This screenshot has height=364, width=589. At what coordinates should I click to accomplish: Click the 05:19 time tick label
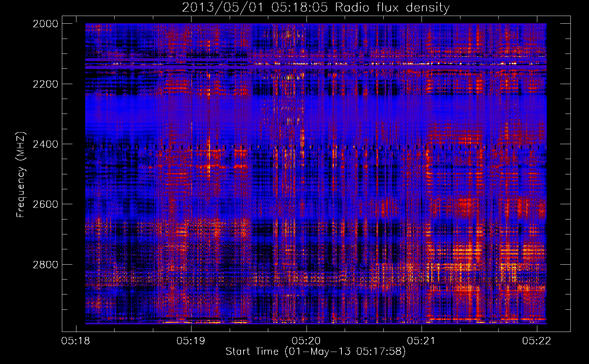pyautogui.click(x=191, y=341)
